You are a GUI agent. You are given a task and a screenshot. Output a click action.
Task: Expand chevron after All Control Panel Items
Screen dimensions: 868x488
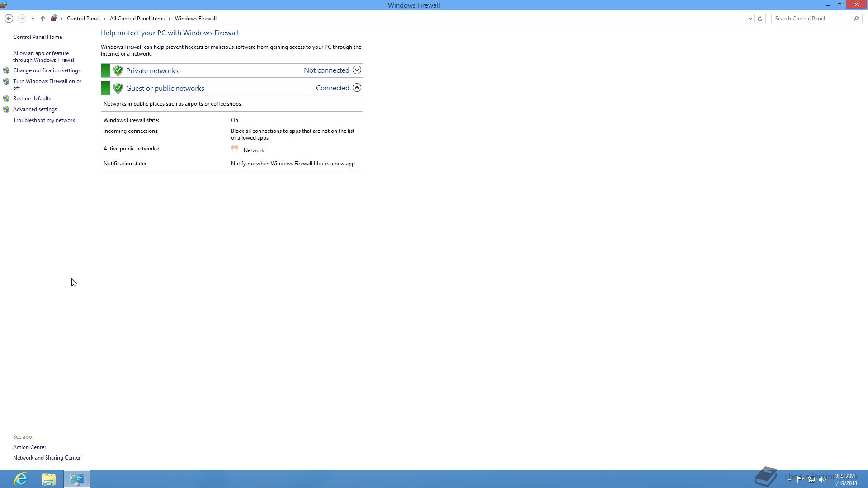coord(170,19)
